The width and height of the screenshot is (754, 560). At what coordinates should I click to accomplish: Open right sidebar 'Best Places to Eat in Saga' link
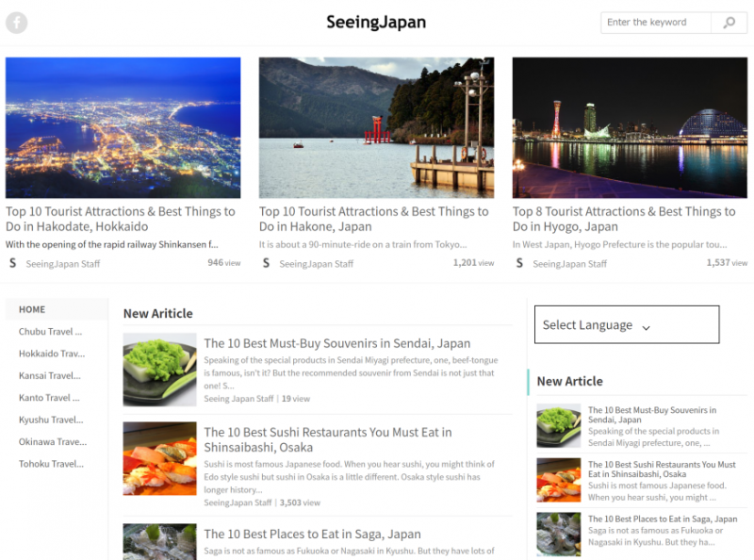[x=663, y=519]
